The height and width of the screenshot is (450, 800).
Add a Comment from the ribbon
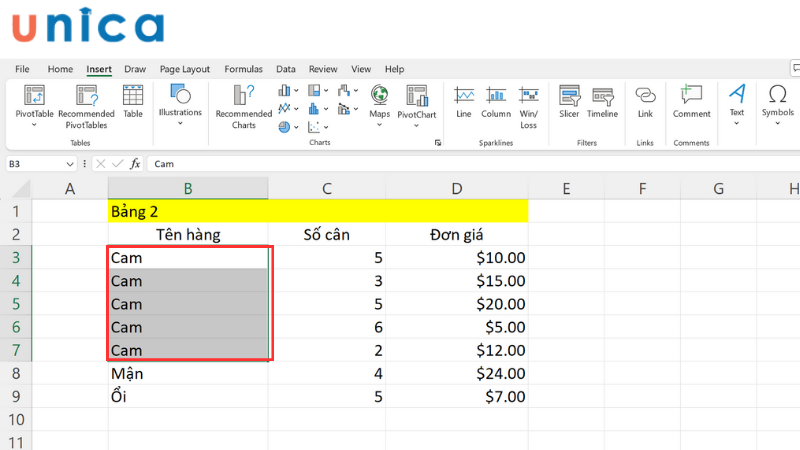(x=691, y=104)
